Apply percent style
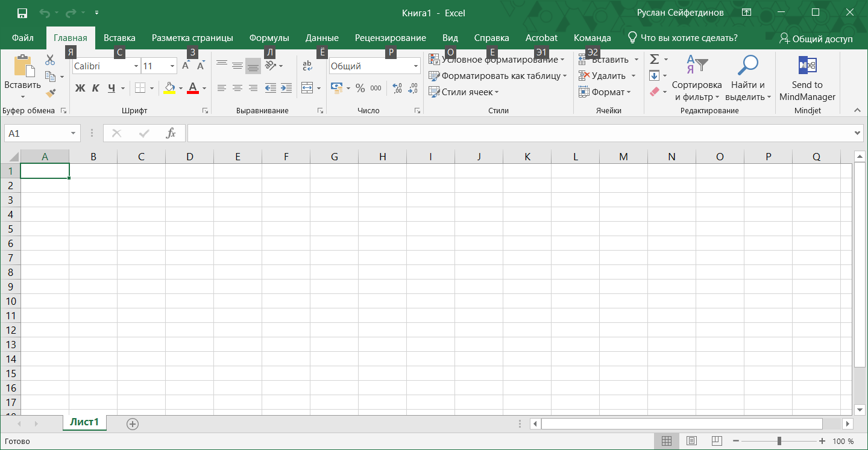 pos(360,88)
